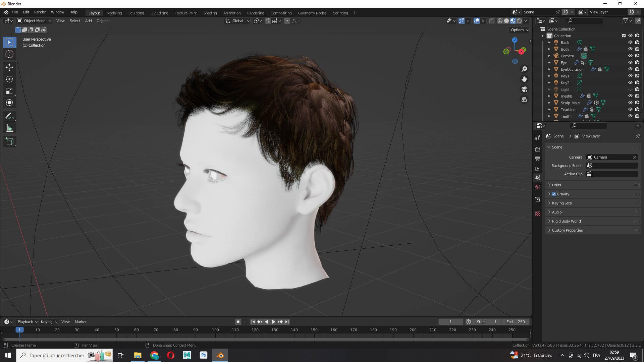Click the zoom magnifier viewport gizmo

pos(524,69)
